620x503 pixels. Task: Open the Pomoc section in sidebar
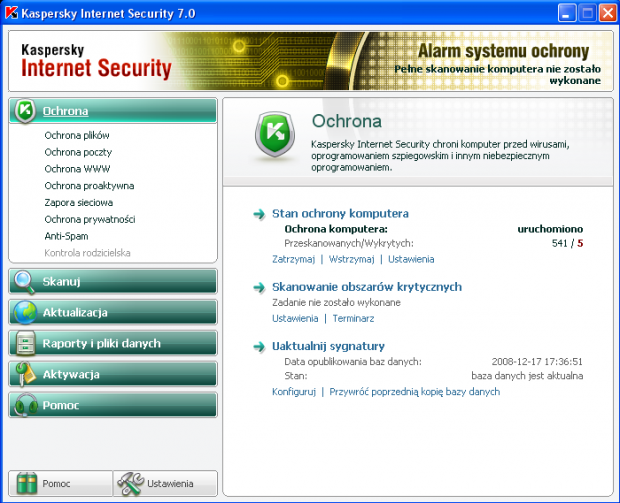113,405
